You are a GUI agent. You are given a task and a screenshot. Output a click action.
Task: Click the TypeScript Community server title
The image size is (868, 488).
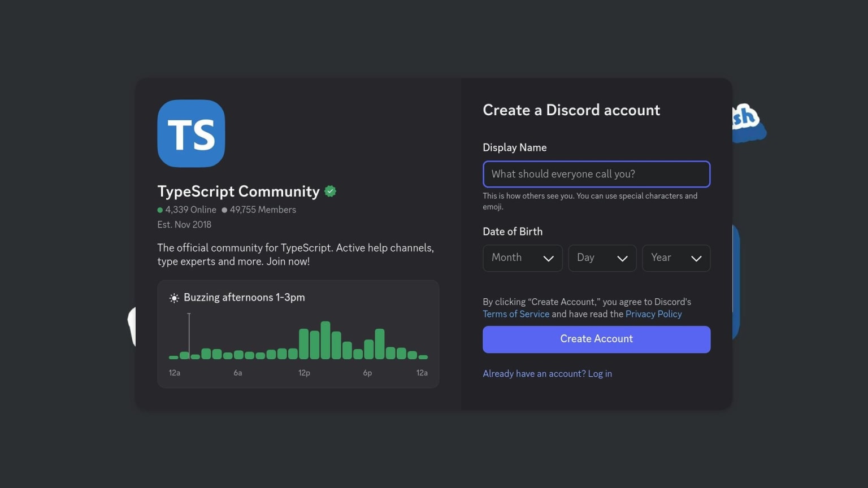coord(238,191)
